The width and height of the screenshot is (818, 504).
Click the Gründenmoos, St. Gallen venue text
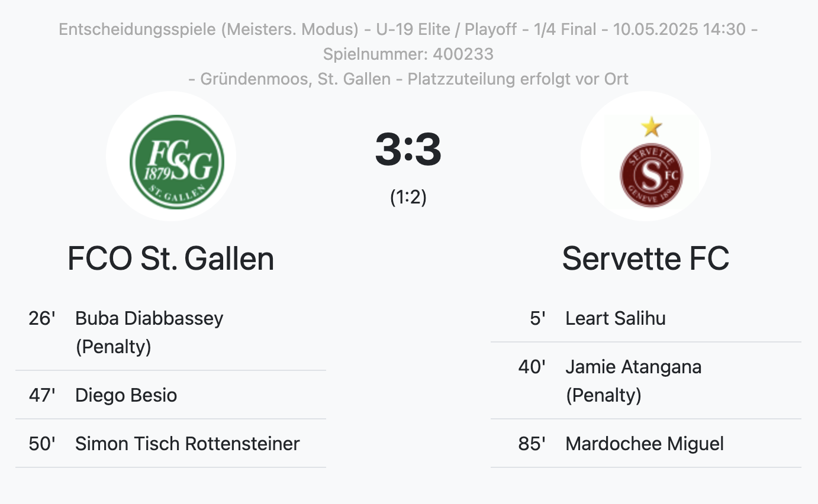295,79
